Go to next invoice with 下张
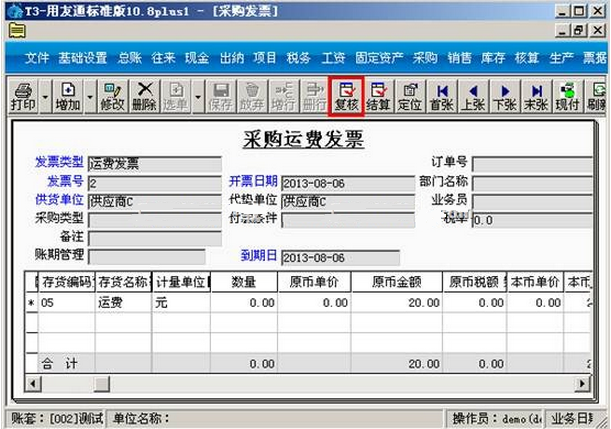The height and width of the screenshot is (429, 611). pos(505,96)
